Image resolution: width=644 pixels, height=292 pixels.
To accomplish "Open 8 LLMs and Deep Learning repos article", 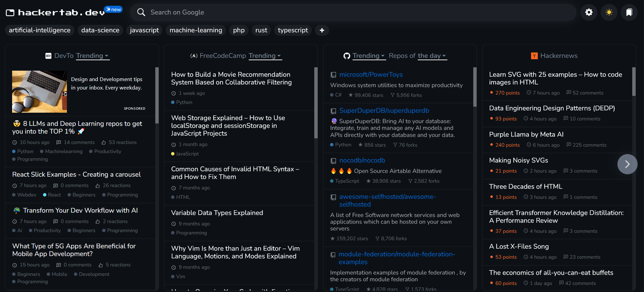I will coord(77,127).
